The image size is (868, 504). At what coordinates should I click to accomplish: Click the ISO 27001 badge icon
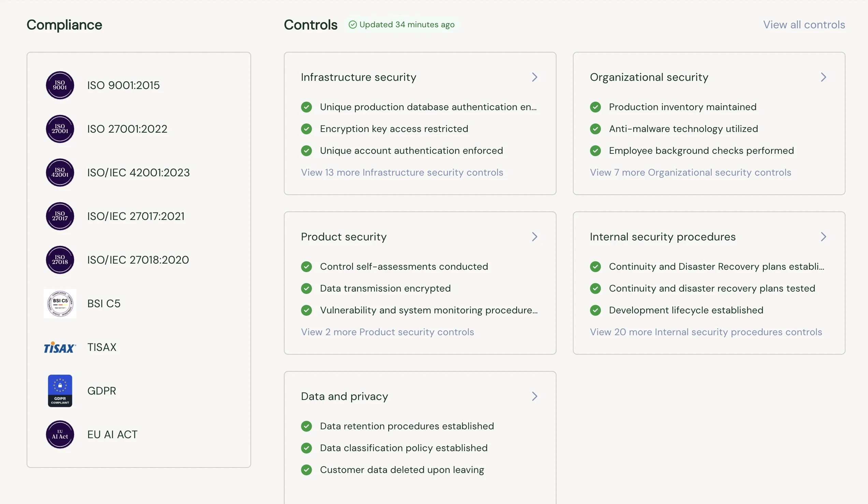60,129
